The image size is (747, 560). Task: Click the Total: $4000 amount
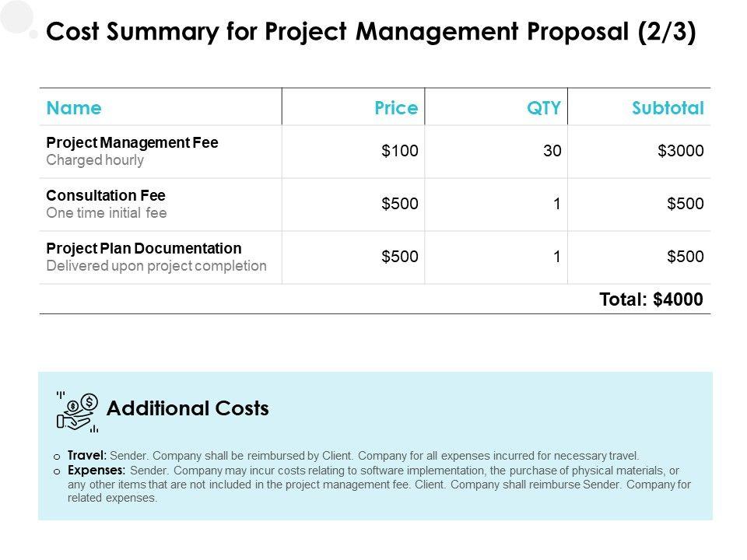[651, 299]
